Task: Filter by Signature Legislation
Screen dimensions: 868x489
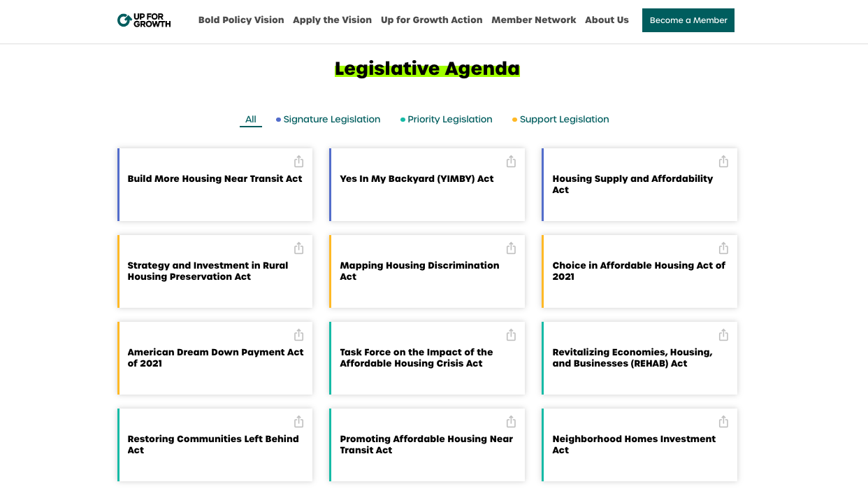Action: pyautogui.click(x=331, y=120)
